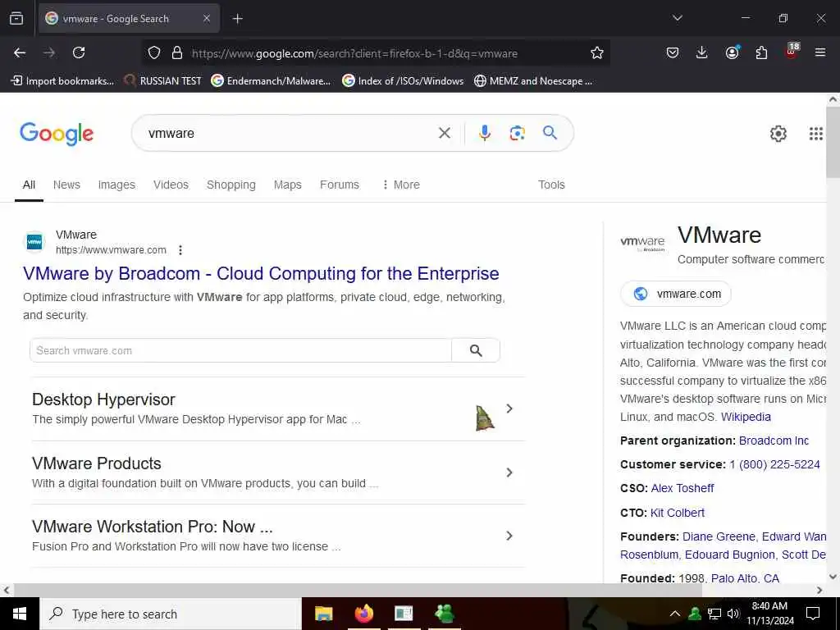Expand Desktop Hypervisor sitelink chevron
The width and height of the screenshot is (840, 630).
[x=509, y=409]
